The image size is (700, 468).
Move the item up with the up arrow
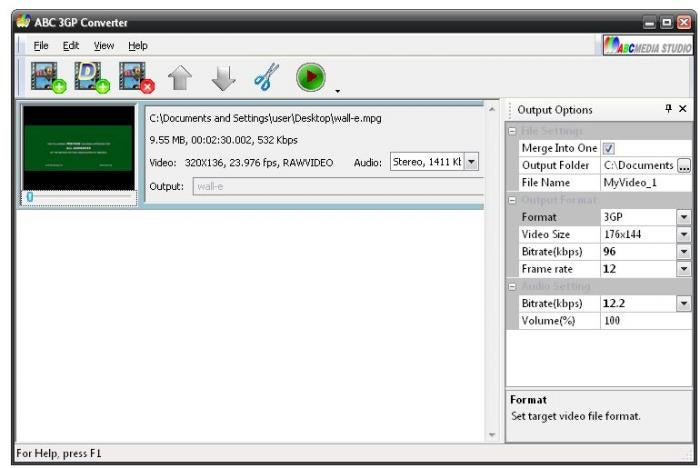pyautogui.click(x=180, y=78)
